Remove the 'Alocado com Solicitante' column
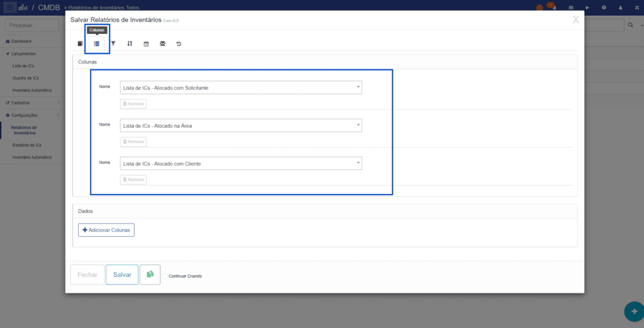 pyautogui.click(x=133, y=104)
